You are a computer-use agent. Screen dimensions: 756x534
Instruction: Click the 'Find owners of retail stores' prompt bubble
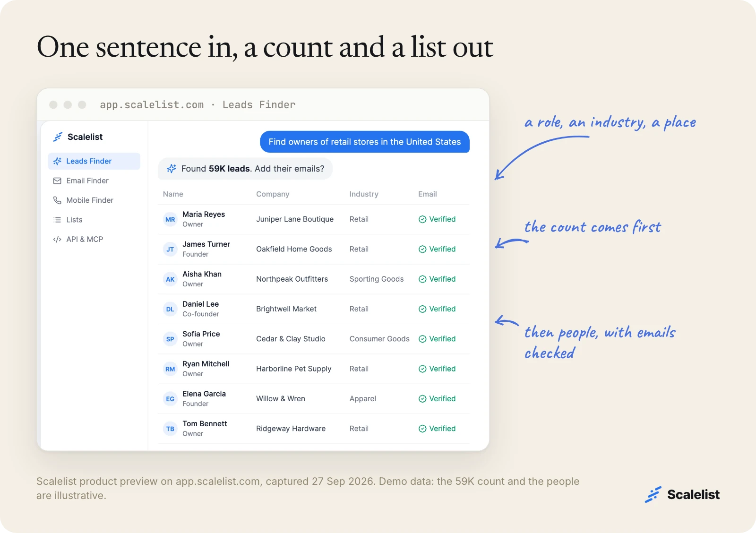(x=365, y=142)
